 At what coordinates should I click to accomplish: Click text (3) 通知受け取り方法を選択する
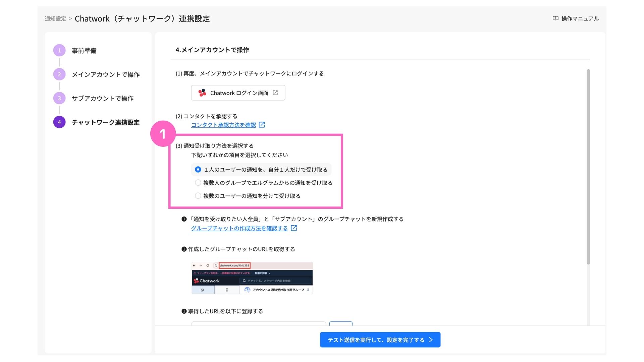coord(215,146)
